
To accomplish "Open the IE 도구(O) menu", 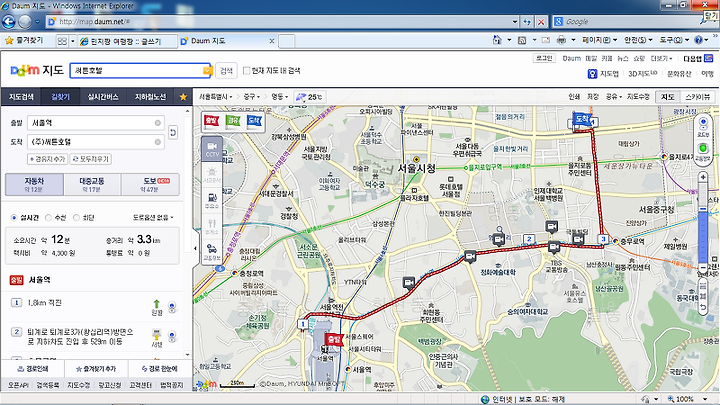I will tap(674, 40).
